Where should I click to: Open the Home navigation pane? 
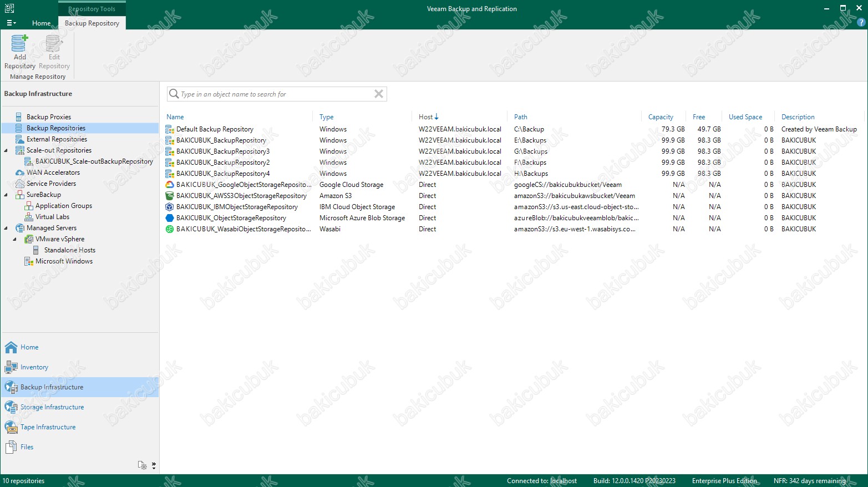80,347
